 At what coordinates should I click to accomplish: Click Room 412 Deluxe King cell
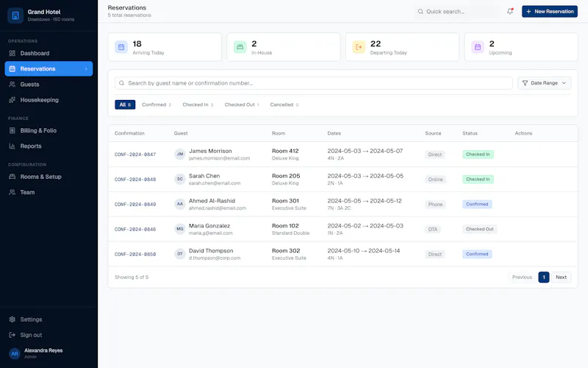(285, 155)
